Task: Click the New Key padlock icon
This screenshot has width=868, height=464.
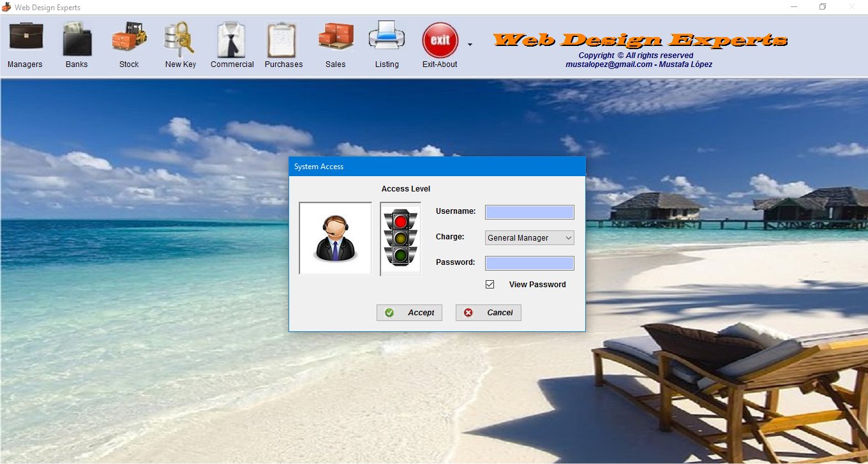Action: coord(179,38)
